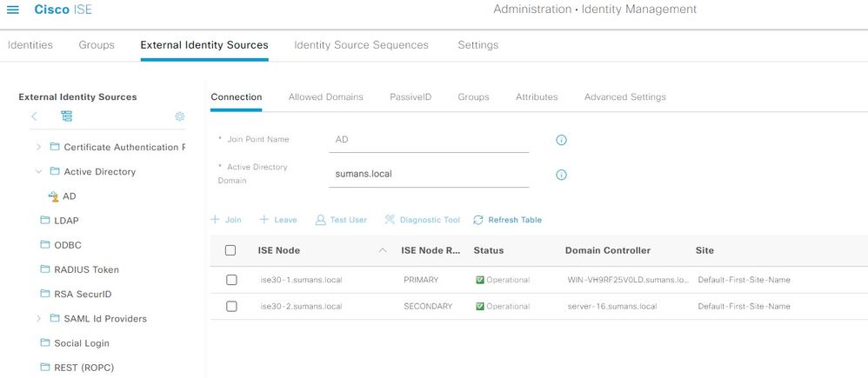
Task: Click info icon next to Active Directory Domain
Action: tap(561, 175)
